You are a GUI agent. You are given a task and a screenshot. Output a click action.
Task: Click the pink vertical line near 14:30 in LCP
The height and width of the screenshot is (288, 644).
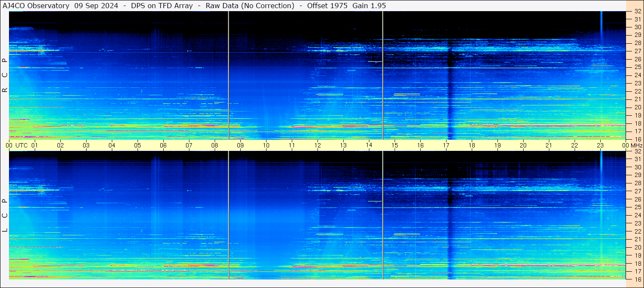[383, 214]
